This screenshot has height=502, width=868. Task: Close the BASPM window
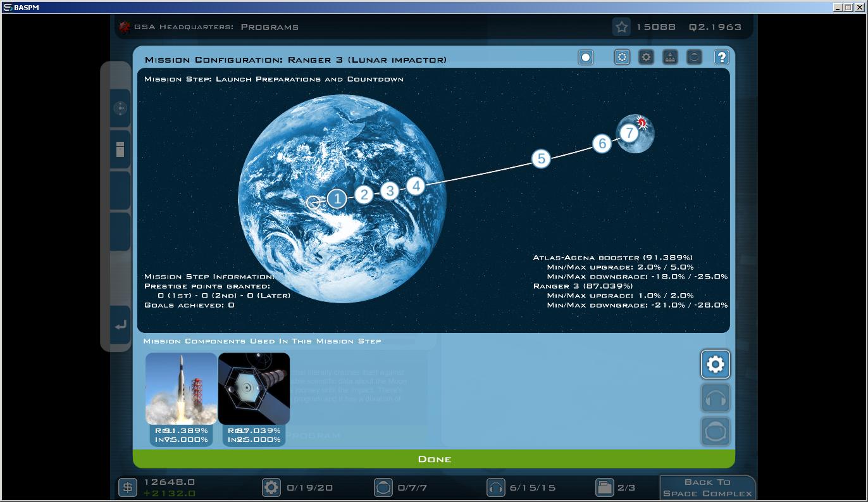point(859,8)
